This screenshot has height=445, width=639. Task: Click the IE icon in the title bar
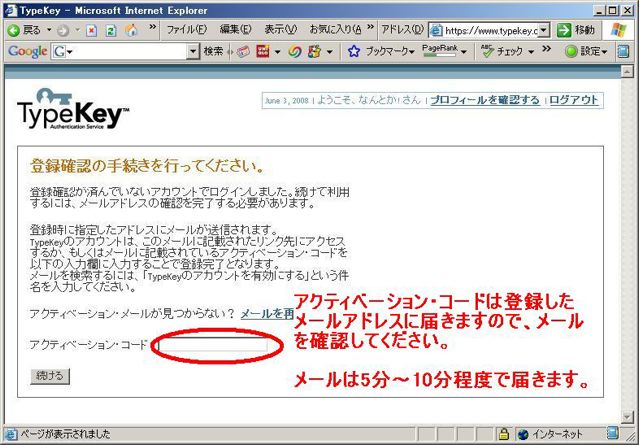[x=9, y=10]
